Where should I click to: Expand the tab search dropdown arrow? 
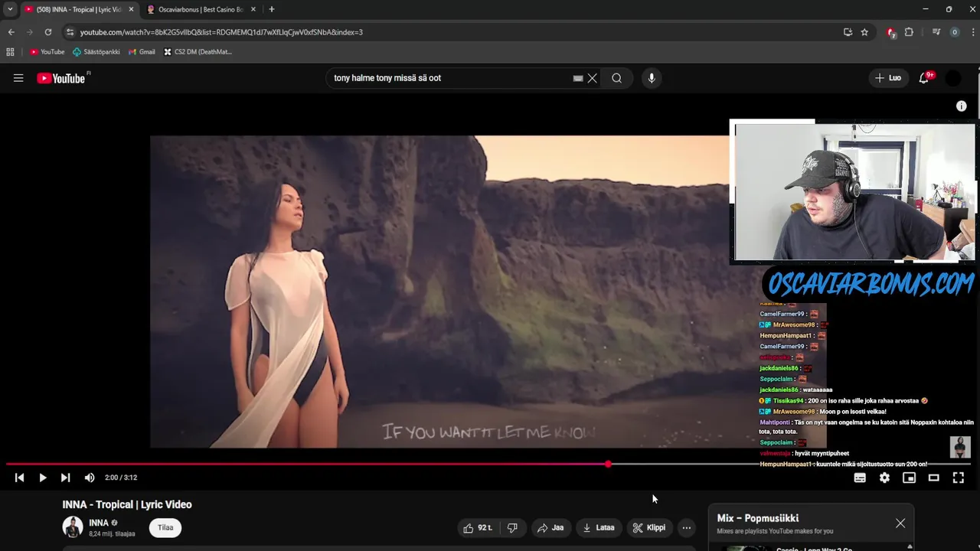tap(10, 9)
